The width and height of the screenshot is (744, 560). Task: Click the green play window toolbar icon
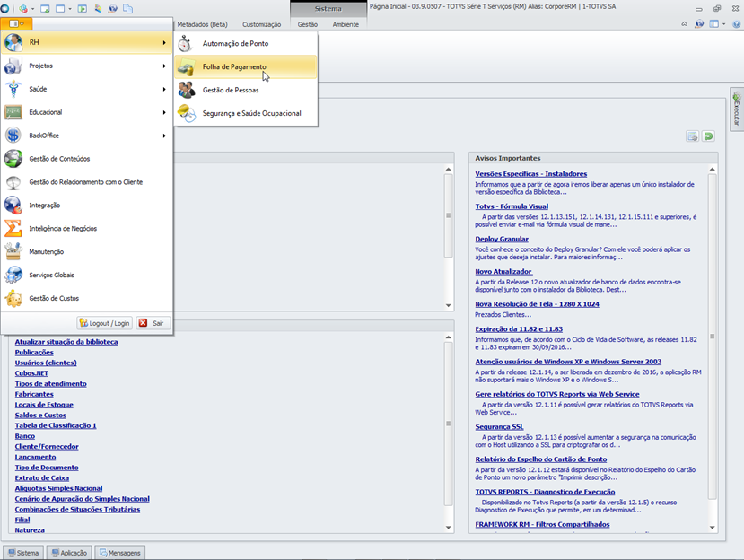pyautogui.click(x=82, y=9)
